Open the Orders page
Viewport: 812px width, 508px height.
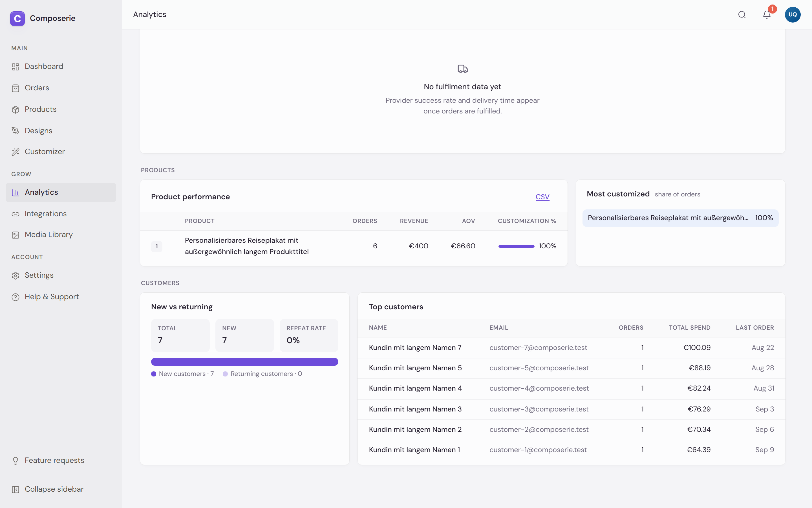[x=61, y=88]
